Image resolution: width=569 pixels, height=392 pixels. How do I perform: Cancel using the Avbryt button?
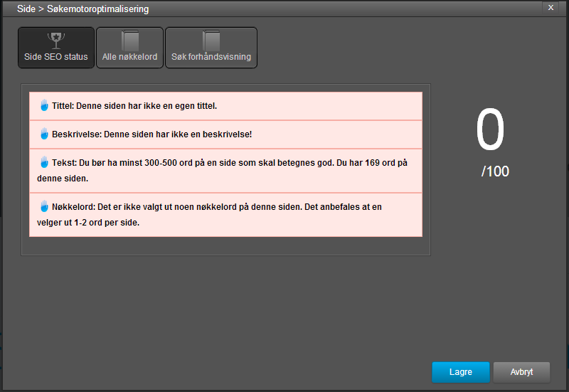coord(521,372)
